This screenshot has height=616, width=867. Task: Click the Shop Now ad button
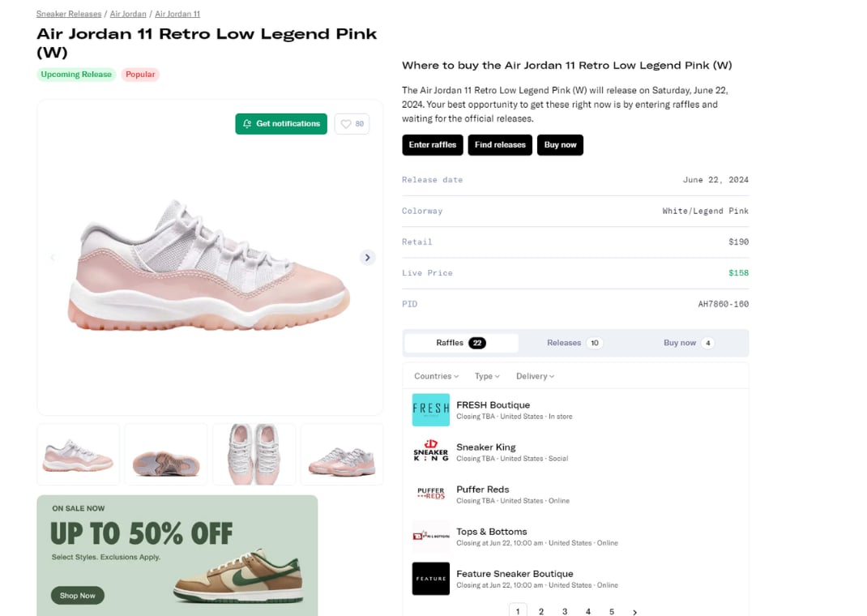pos(78,596)
